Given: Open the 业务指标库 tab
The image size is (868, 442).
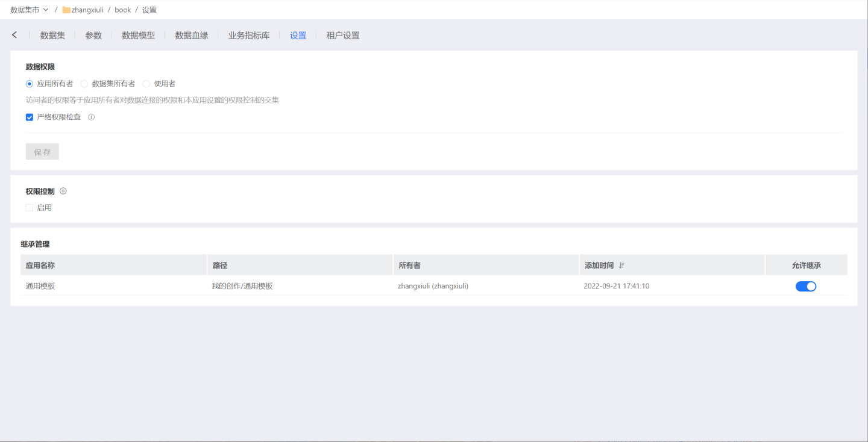Looking at the screenshot, I should click(x=249, y=36).
